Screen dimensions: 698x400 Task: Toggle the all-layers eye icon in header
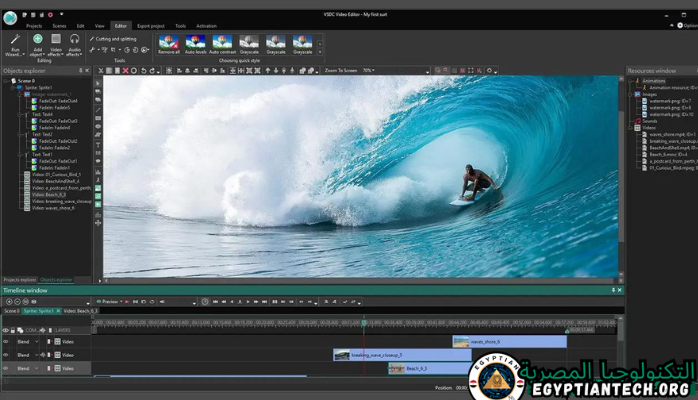tap(5, 331)
